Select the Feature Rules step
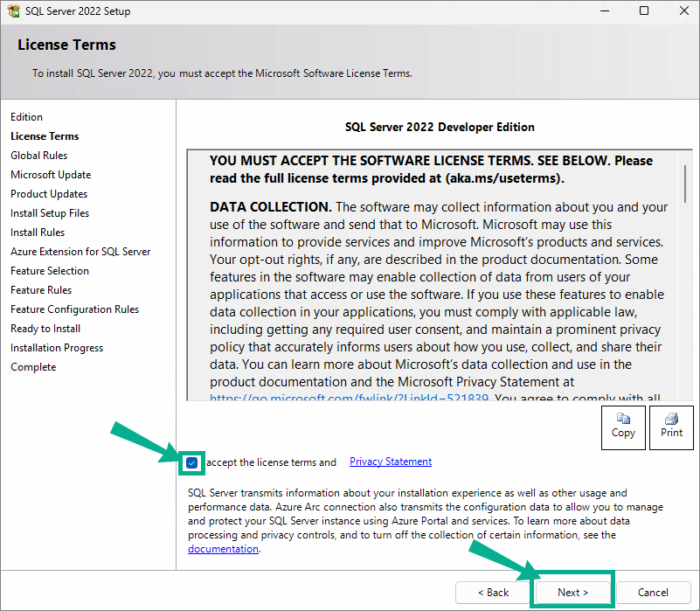This screenshot has height=611, width=700. (x=41, y=290)
